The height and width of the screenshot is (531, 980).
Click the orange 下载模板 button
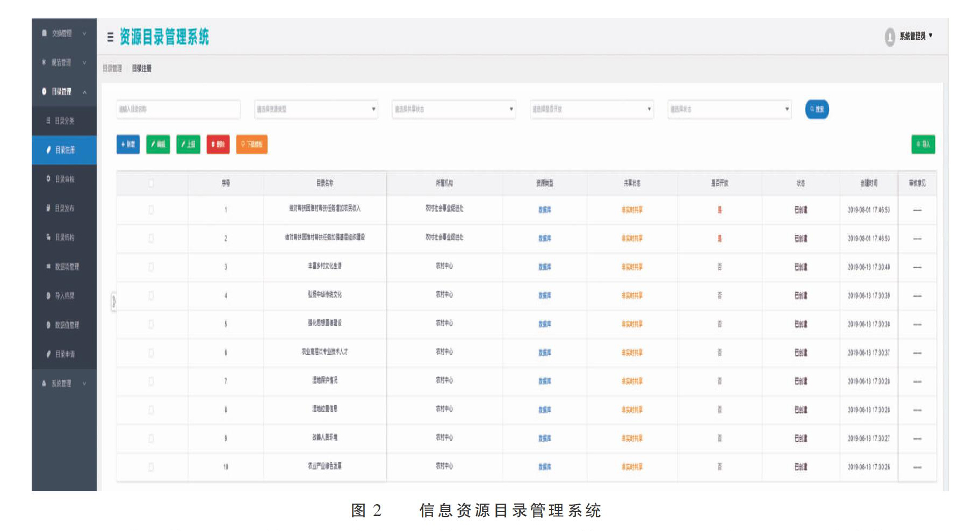coord(252,144)
